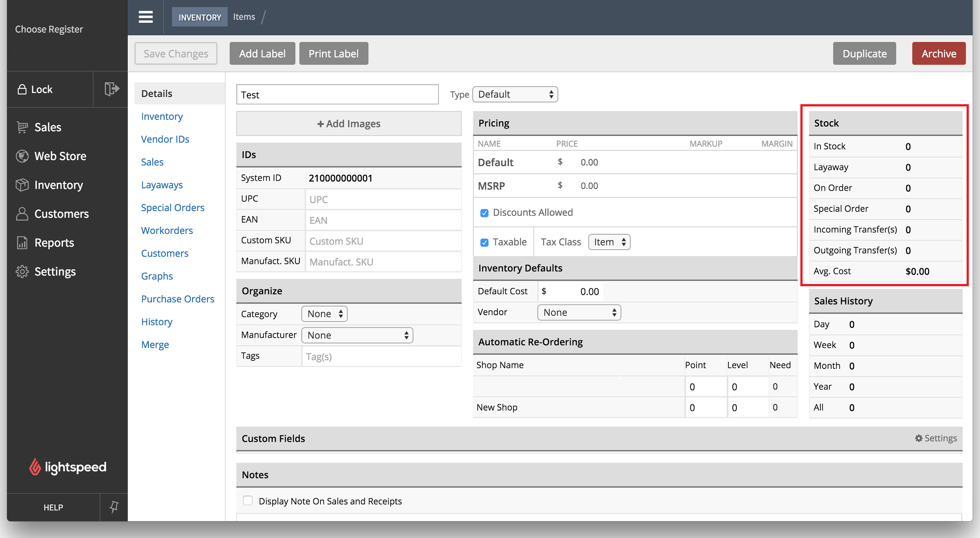This screenshot has width=980, height=538.
Task: Open the Customers side tab link
Action: 165,253
